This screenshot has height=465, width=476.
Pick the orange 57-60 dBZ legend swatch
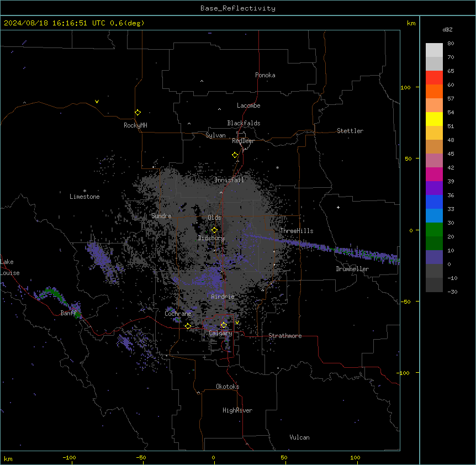click(434, 91)
